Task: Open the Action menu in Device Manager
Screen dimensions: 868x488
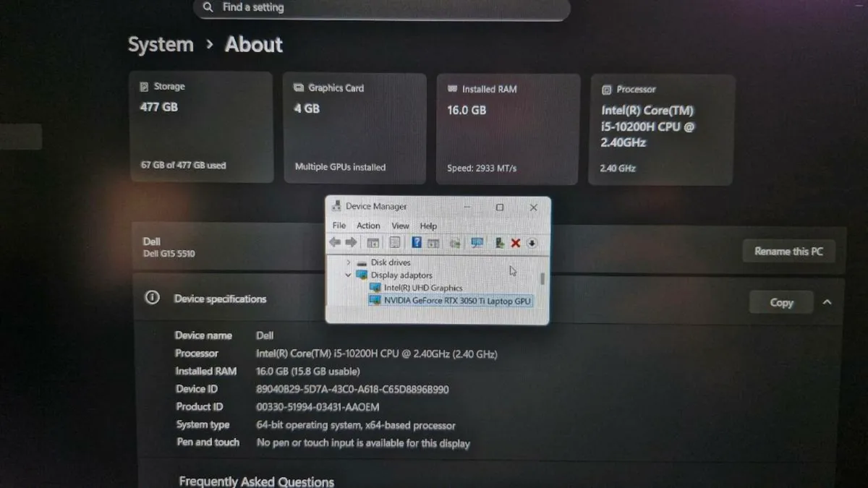Action: (368, 226)
